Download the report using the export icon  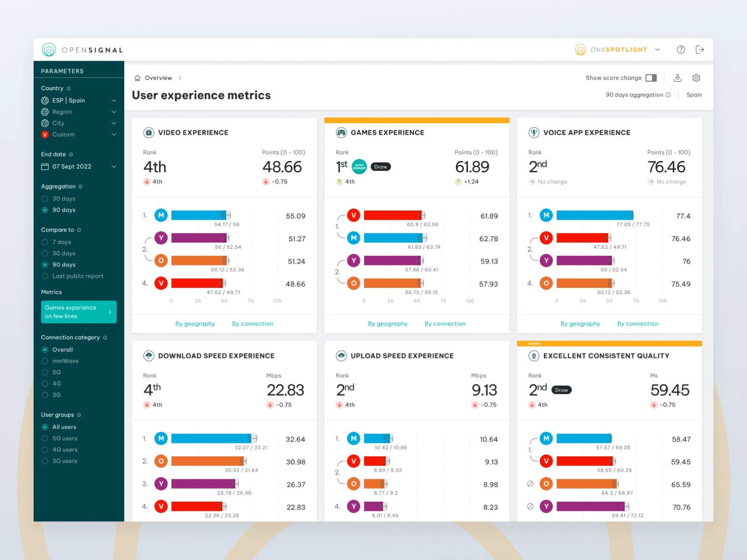coord(678,78)
